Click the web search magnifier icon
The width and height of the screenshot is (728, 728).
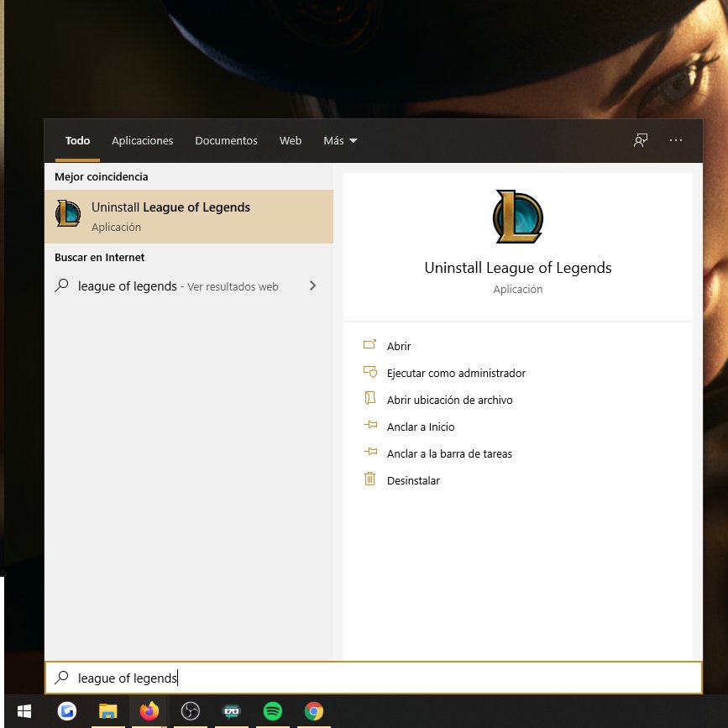[61, 285]
